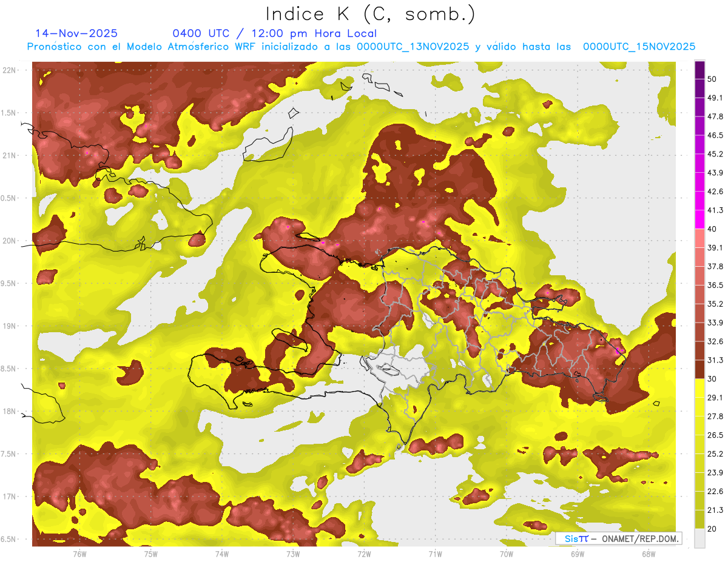728x562 pixels.
Task: Click the colorbar value '47.8'
Action: [x=715, y=116]
